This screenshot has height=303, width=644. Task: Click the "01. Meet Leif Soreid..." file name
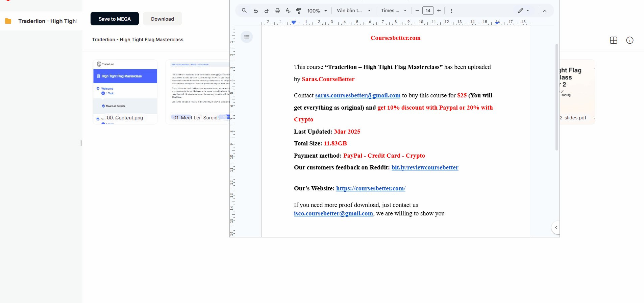[x=197, y=118]
